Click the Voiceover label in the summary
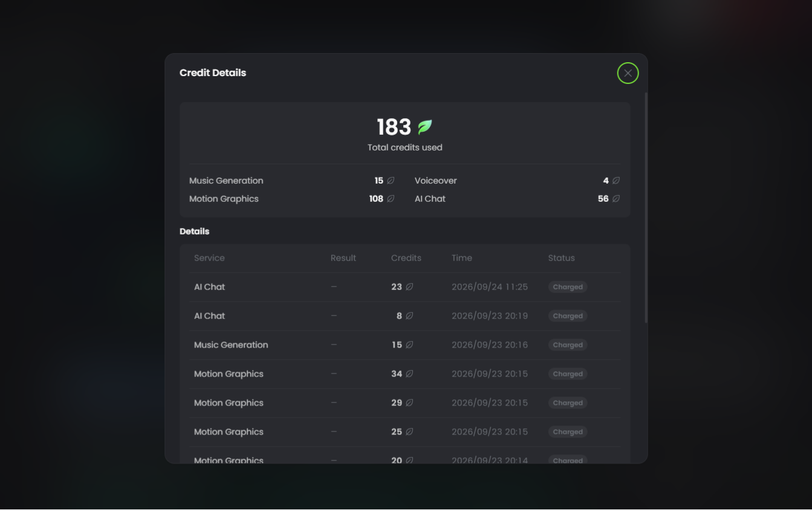The width and height of the screenshot is (812, 510). tap(436, 181)
